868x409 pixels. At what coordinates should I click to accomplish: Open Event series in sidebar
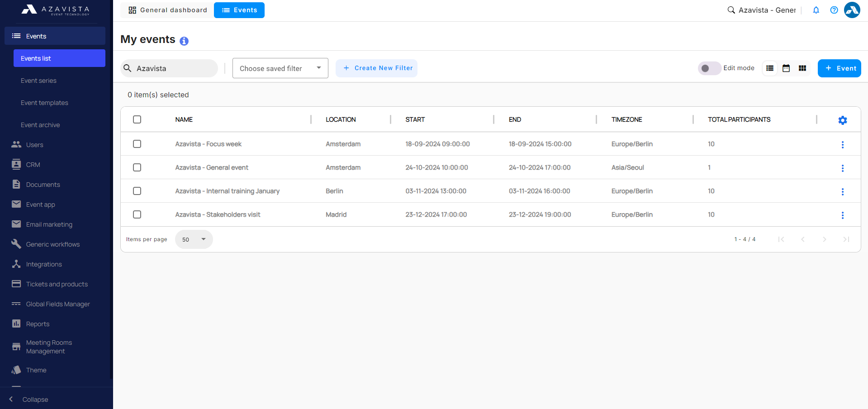(38, 81)
